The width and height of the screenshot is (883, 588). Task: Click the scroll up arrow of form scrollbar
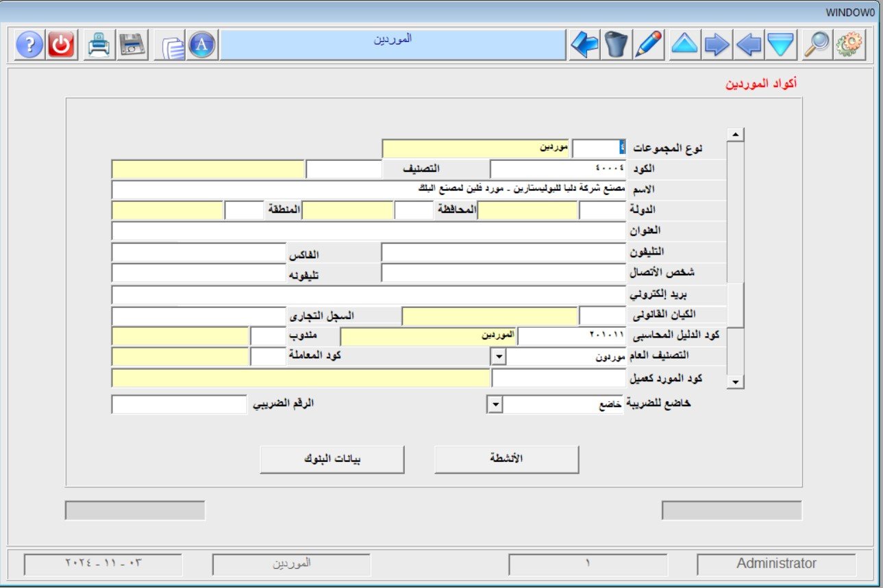[735, 135]
